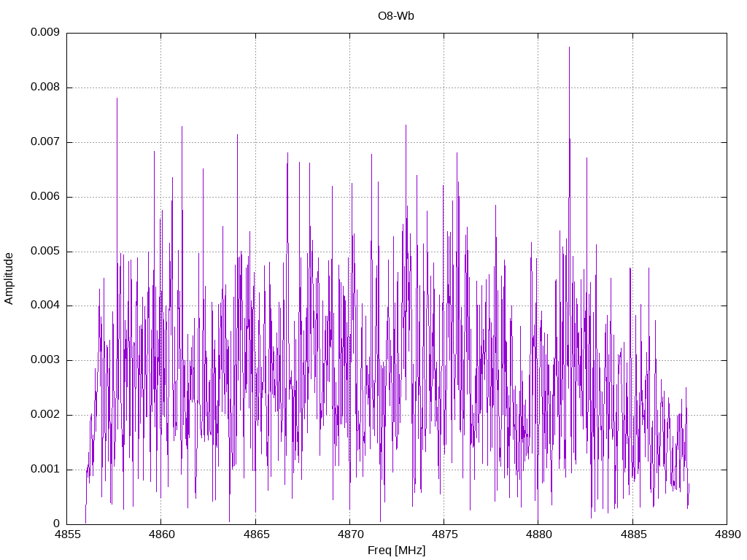Click the 4865 x-axis tick label
The height and width of the screenshot is (560, 747).
pyautogui.click(x=256, y=534)
